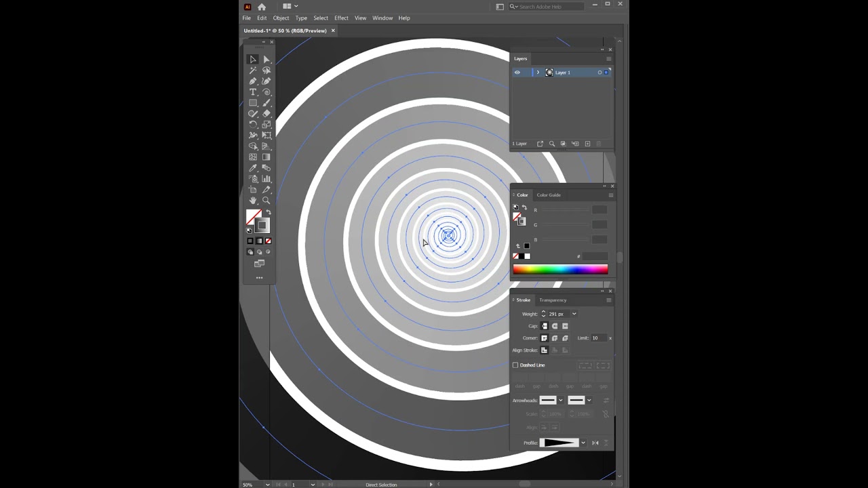Activate the Zoom tool
The image size is (868, 488).
267,201
